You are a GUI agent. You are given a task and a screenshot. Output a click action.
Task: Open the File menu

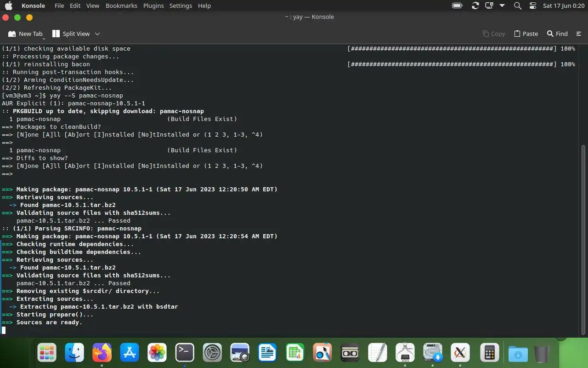pyautogui.click(x=59, y=6)
